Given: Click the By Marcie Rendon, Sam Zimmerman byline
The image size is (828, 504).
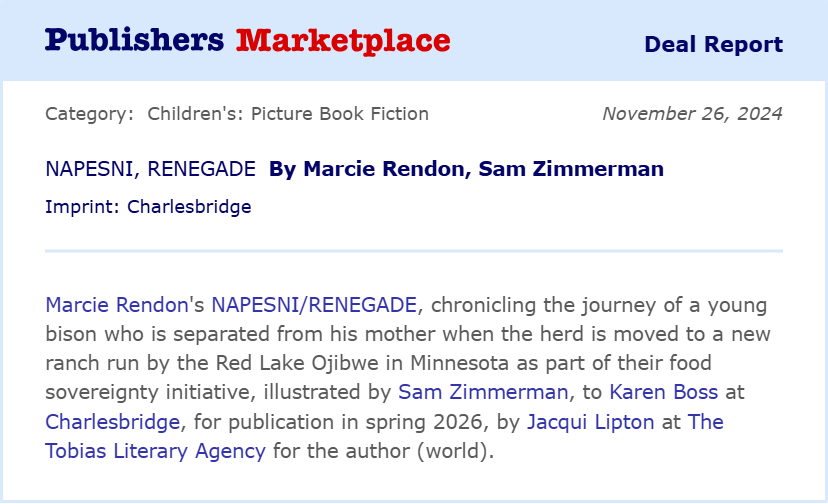Looking at the screenshot, I should 466,169.
